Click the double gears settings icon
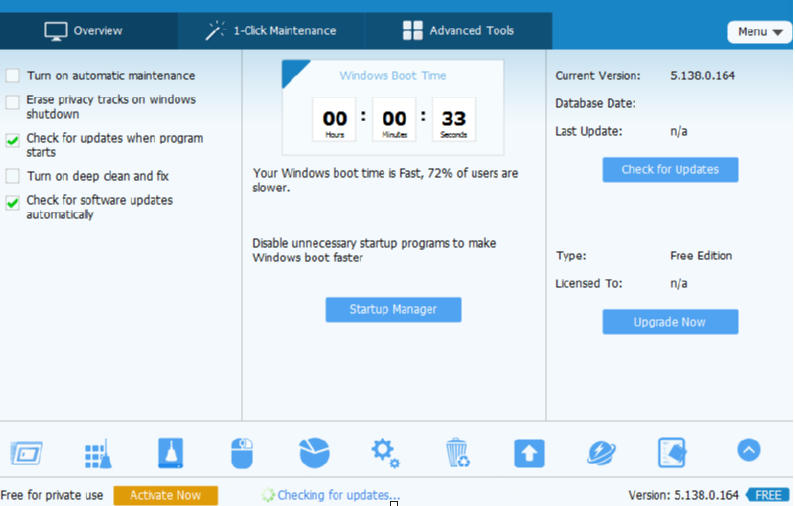Image resolution: width=795 pixels, height=506 pixels. [385, 453]
